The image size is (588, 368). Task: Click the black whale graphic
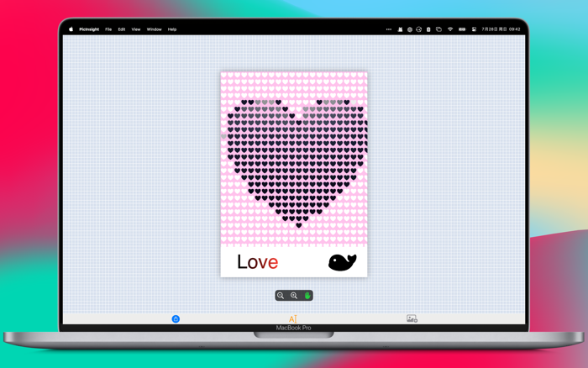click(x=343, y=262)
